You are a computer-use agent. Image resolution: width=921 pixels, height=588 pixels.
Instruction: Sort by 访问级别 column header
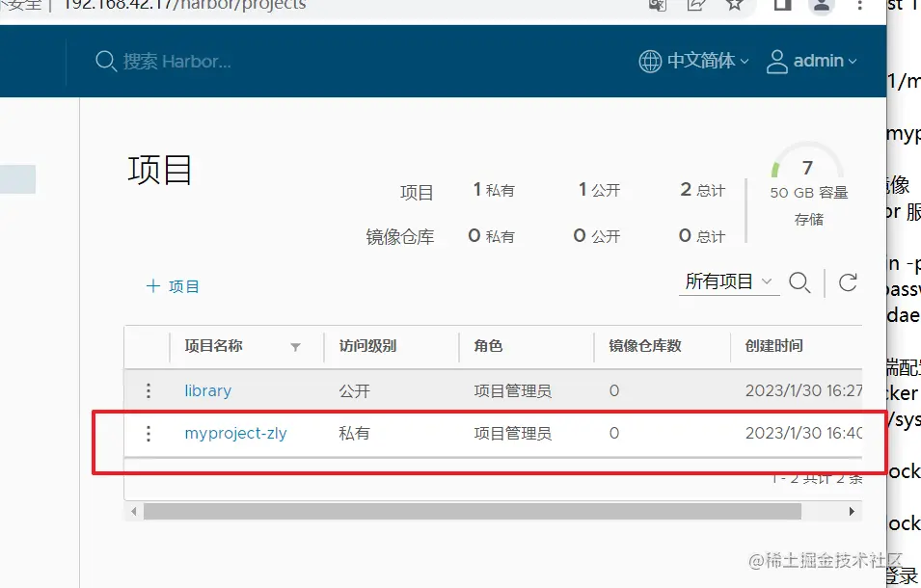(367, 346)
